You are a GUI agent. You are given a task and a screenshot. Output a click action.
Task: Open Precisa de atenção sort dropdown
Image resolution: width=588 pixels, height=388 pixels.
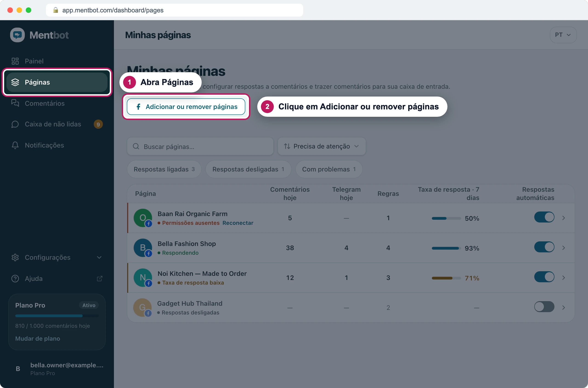tap(321, 146)
